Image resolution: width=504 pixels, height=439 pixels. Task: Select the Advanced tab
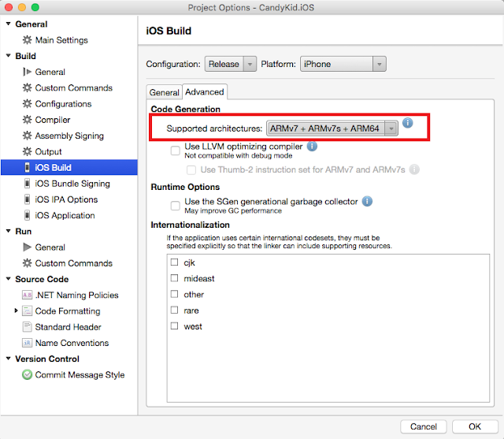click(205, 92)
